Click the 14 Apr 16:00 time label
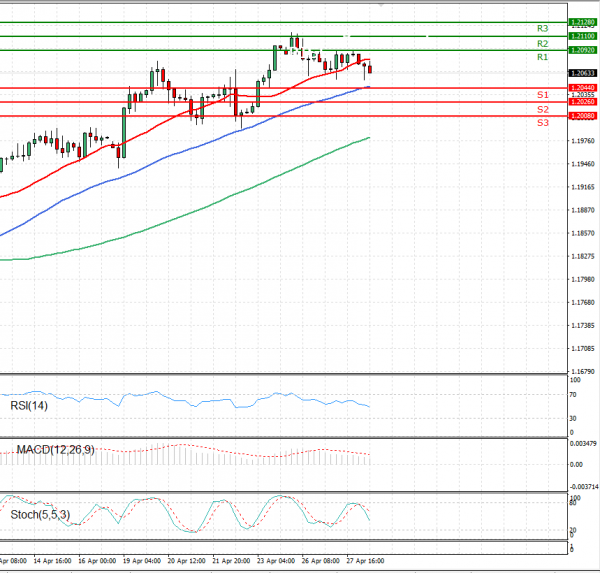The image size is (600, 573). coord(52,561)
